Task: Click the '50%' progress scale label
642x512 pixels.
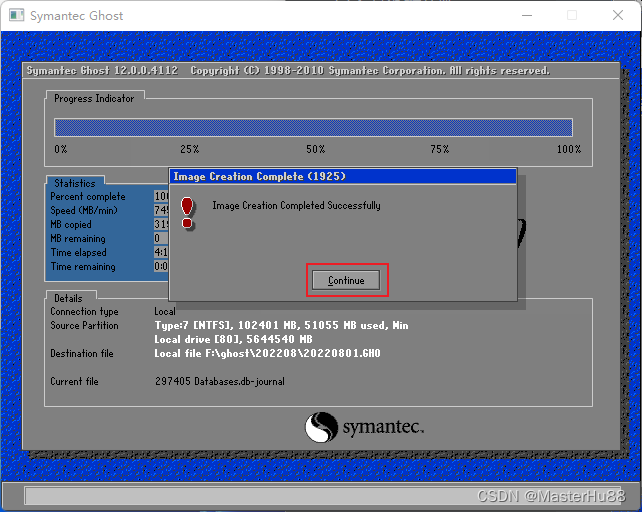Action: (x=316, y=149)
